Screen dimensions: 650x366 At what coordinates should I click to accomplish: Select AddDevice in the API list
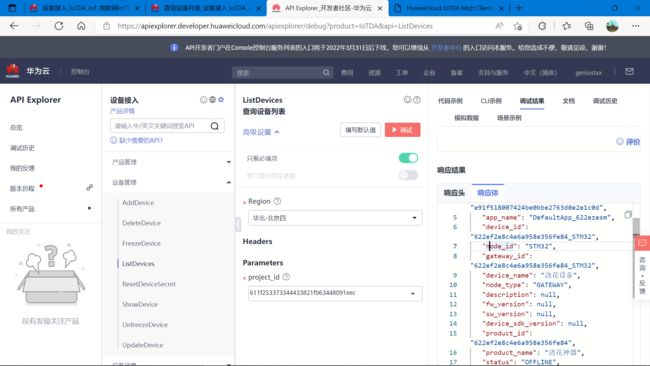pyautogui.click(x=138, y=203)
